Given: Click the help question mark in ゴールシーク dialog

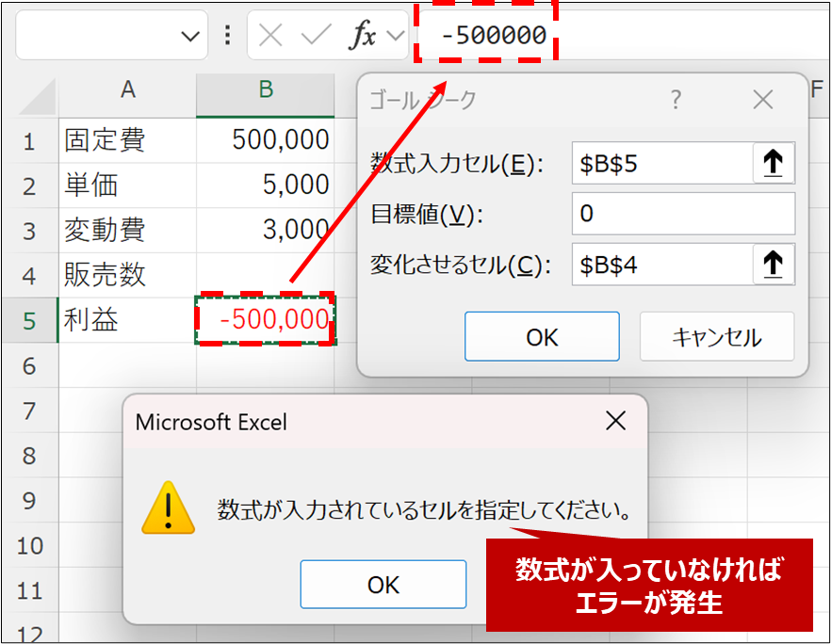Looking at the screenshot, I should click(x=676, y=99).
